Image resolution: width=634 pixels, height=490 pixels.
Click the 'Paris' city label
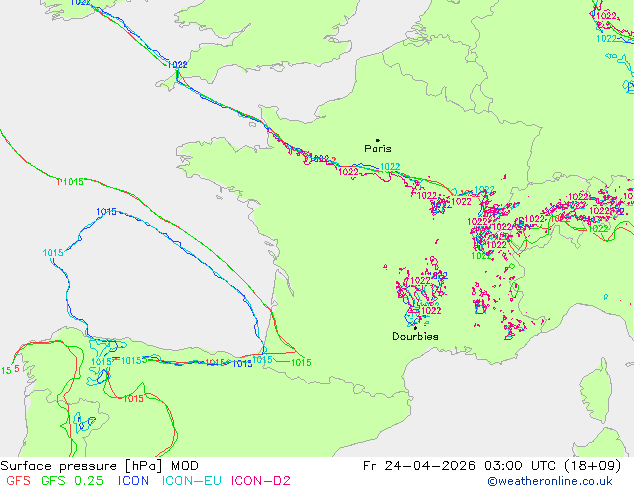click(x=378, y=149)
